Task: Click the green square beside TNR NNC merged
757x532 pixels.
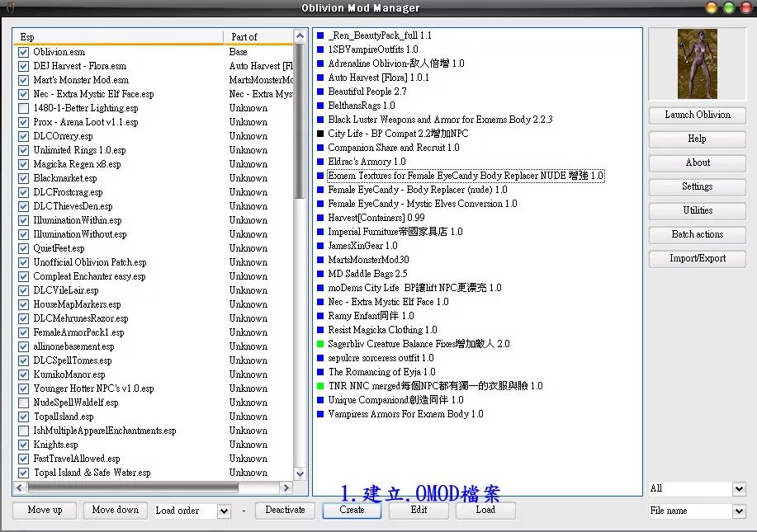Action: click(320, 386)
